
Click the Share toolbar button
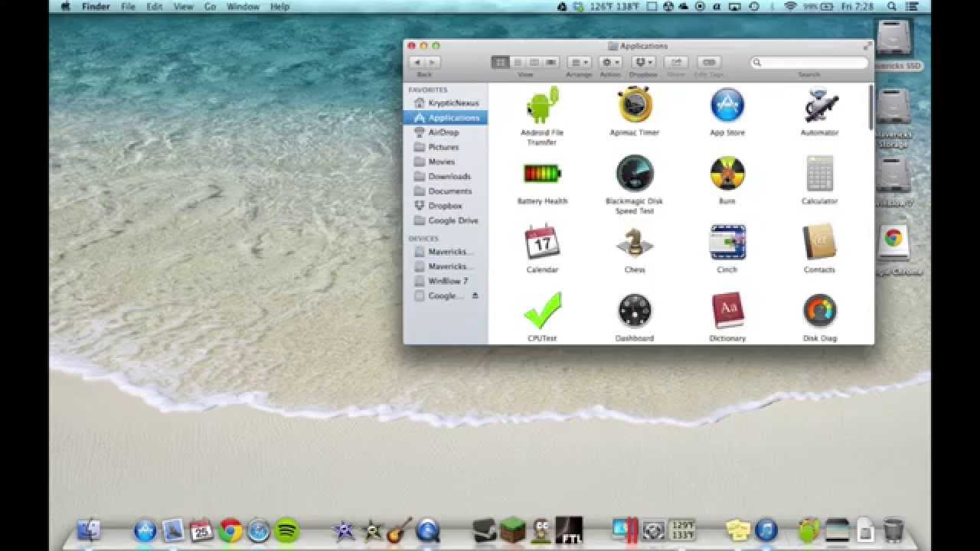[x=676, y=62]
